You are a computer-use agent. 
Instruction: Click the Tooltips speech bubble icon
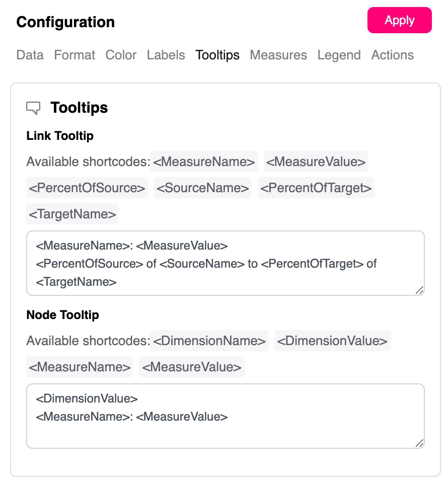point(33,108)
